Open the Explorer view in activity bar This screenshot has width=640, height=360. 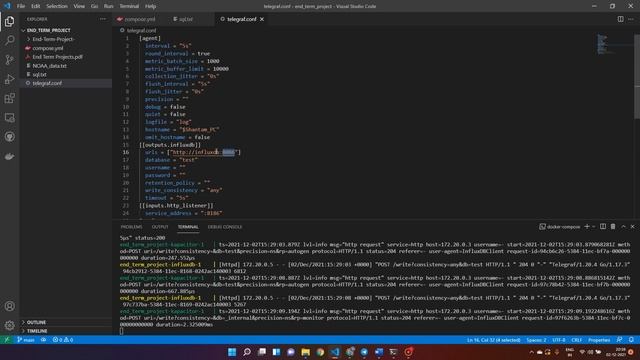pos(9,21)
